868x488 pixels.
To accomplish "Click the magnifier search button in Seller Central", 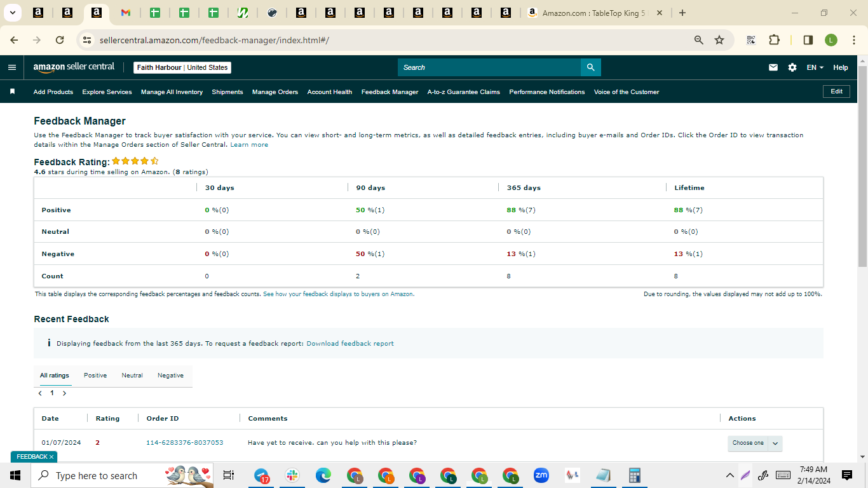I will (x=591, y=67).
